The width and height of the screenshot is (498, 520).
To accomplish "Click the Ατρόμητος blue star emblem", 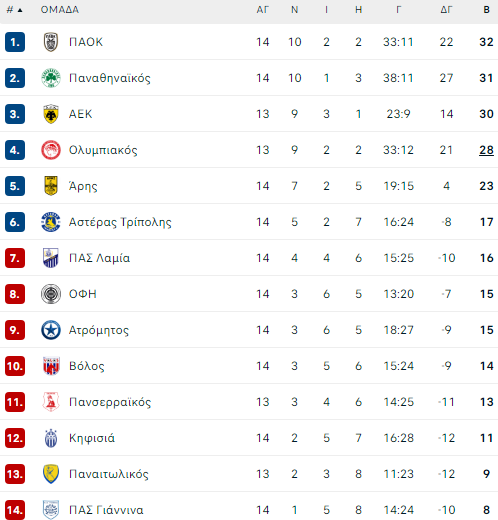I will click(x=51, y=330).
